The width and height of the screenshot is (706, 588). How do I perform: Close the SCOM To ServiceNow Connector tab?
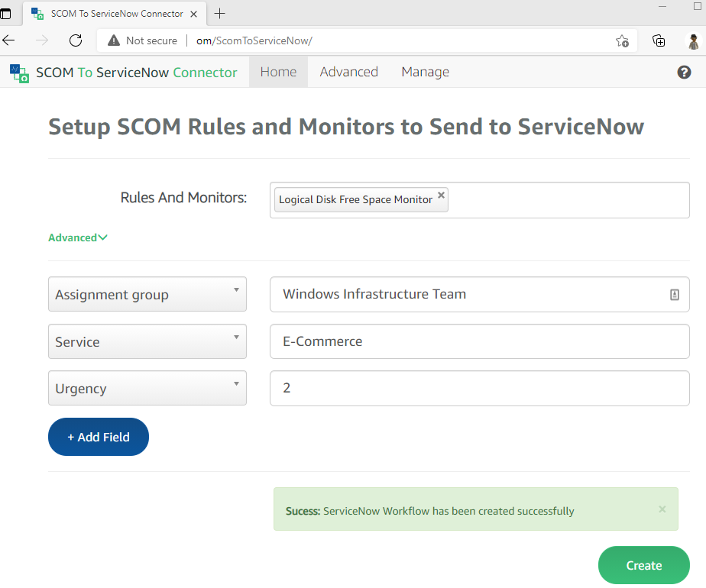pos(193,14)
